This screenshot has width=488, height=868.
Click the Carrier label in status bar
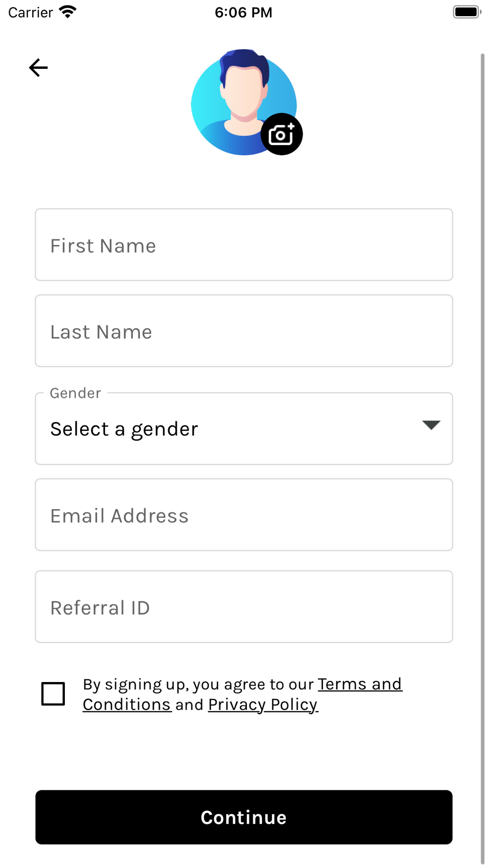30,12
